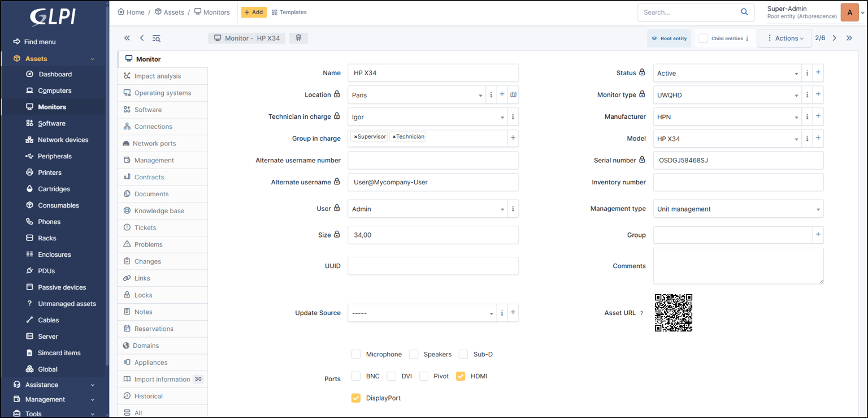The image size is (868, 418).
Task: Add group in charge plus icon
Action: point(513,138)
